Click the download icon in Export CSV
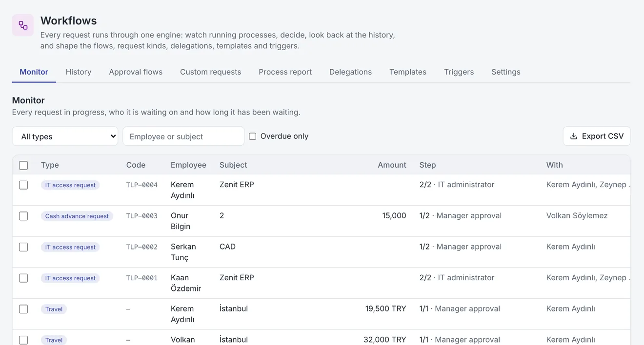The image size is (644, 345). pos(574,136)
